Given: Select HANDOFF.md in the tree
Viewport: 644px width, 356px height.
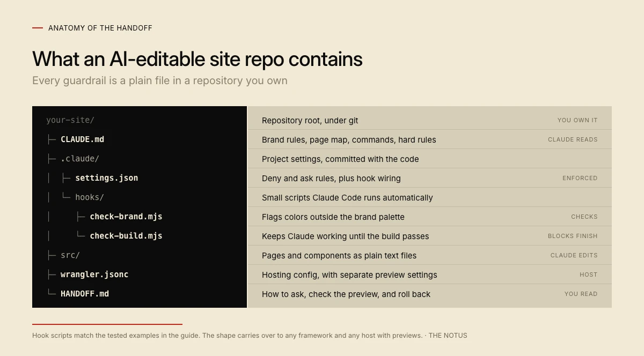Looking at the screenshot, I should point(85,294).
